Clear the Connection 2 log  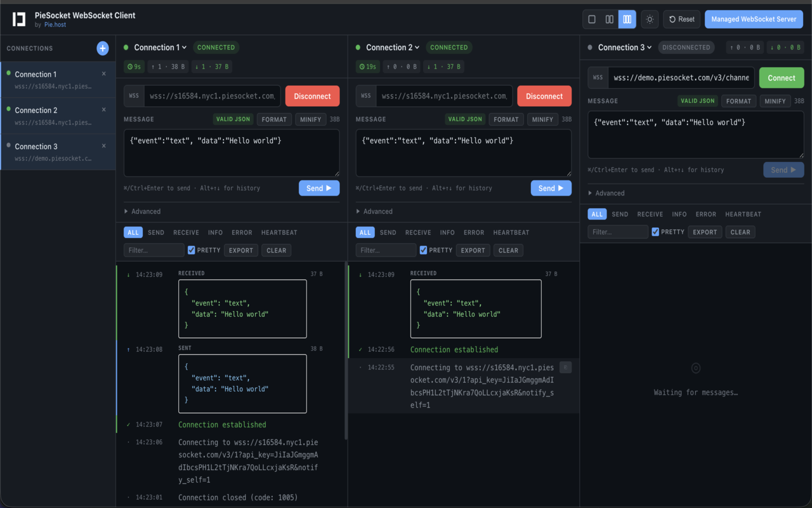508,250
